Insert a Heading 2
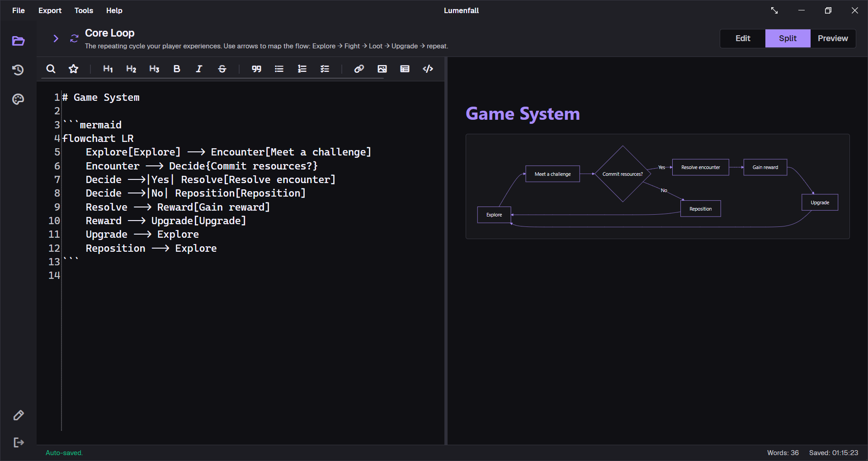 (131, 69)
